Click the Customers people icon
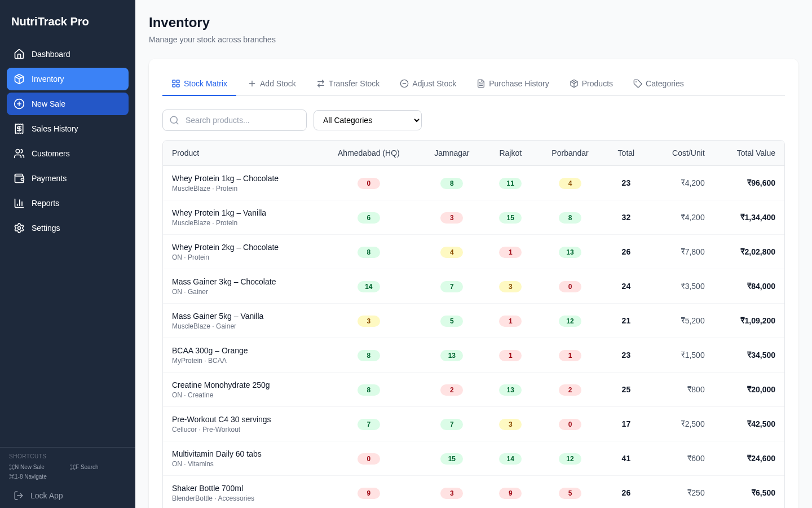Screen dimensions: 812x508 click(x=19, y=154)
